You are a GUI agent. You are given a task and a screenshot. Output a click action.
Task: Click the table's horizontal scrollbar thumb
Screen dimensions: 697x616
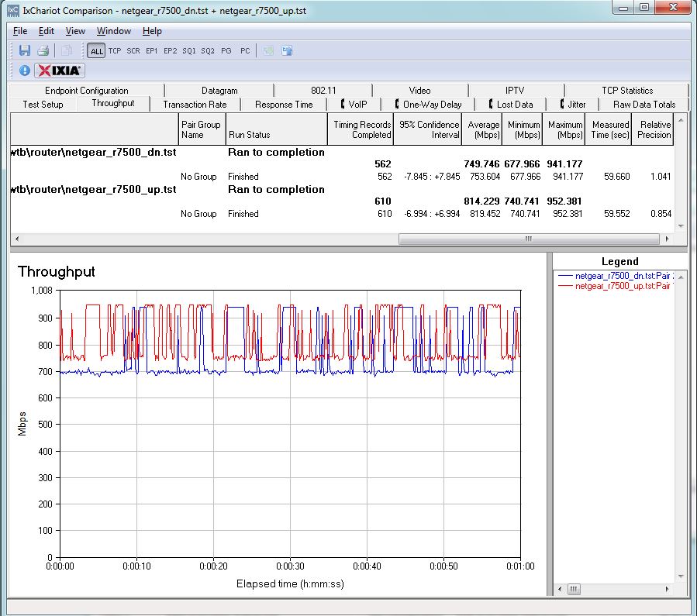coord(529,239)
